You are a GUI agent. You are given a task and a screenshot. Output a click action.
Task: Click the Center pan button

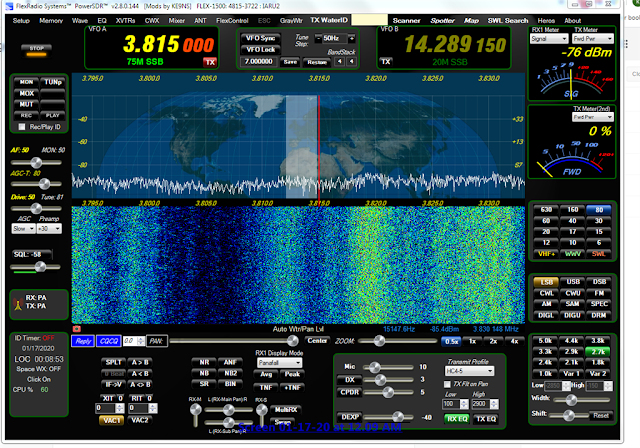317,341
